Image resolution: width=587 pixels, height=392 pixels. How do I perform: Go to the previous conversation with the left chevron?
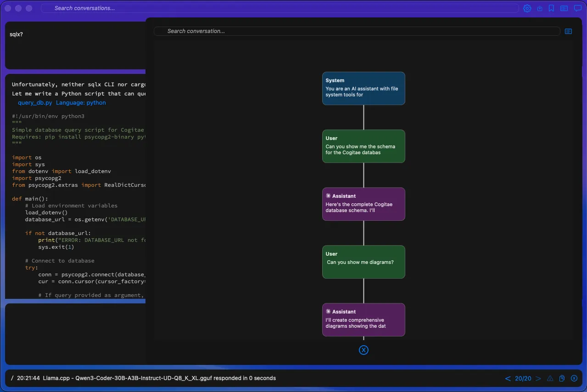coord(508,378)
